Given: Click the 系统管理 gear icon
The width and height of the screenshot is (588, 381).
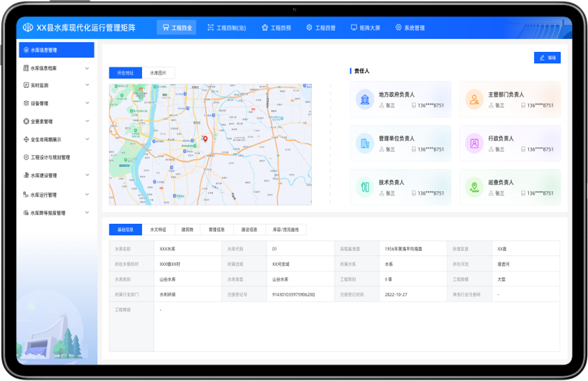Looking at the screenshot, I should pos(398,28).
